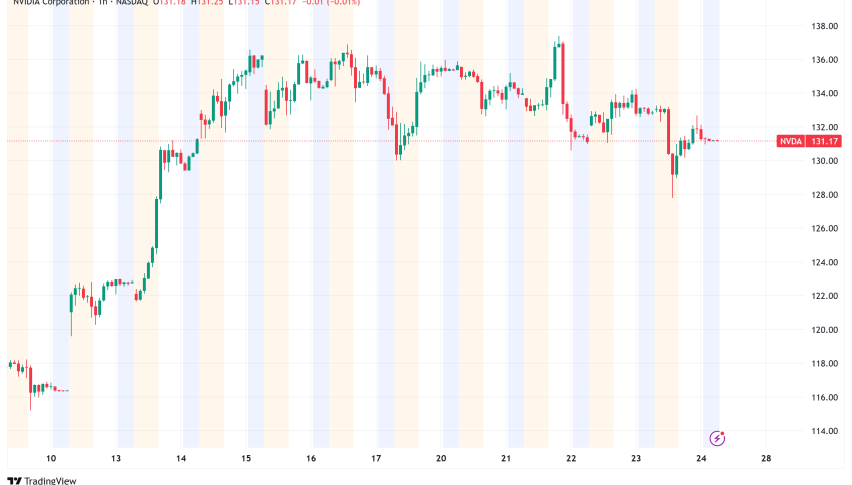Click date label 15 on time axis
852x485 pixels.
tap(246, 459)
